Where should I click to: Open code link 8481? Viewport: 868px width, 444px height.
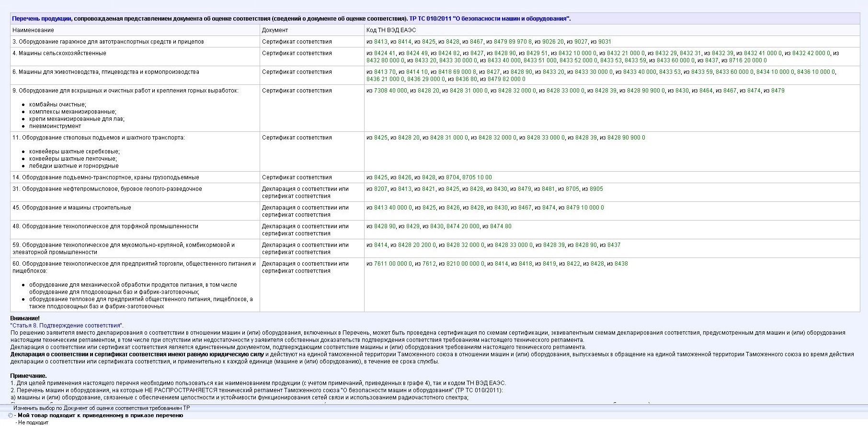[x=548, y=189]
